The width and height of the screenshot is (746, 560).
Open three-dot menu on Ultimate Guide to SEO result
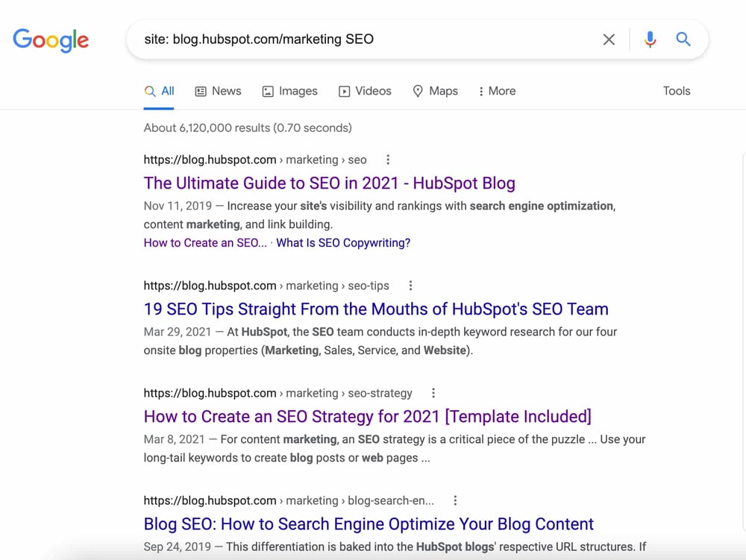[388, 160]
